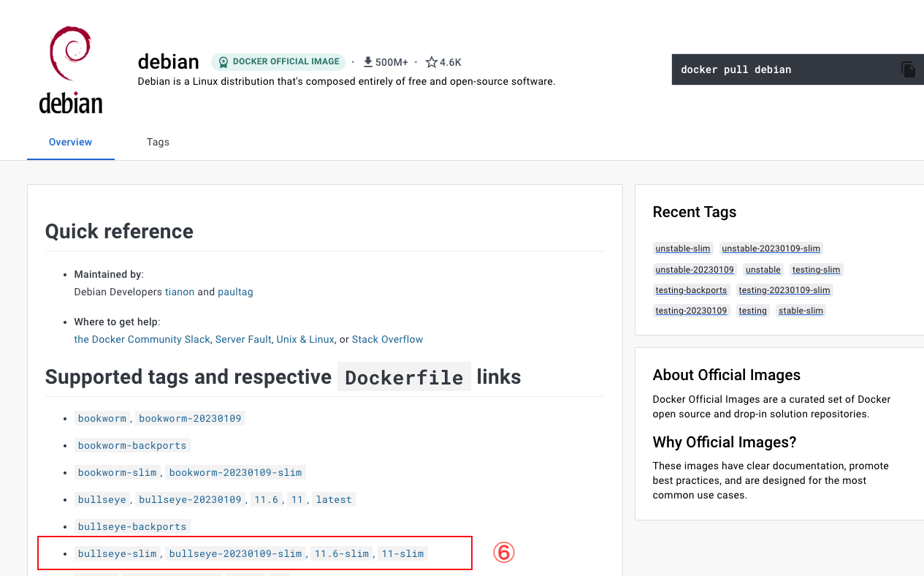Click the download count icon 500M+

click(x=369, y=62)
